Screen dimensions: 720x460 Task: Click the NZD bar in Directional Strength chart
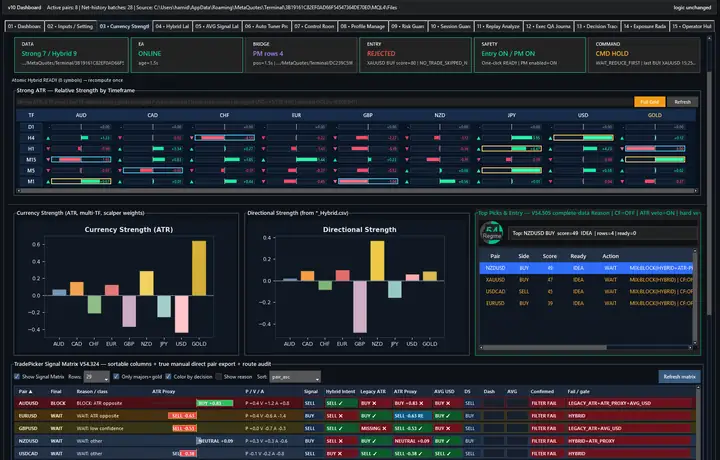tap(377, 261)
